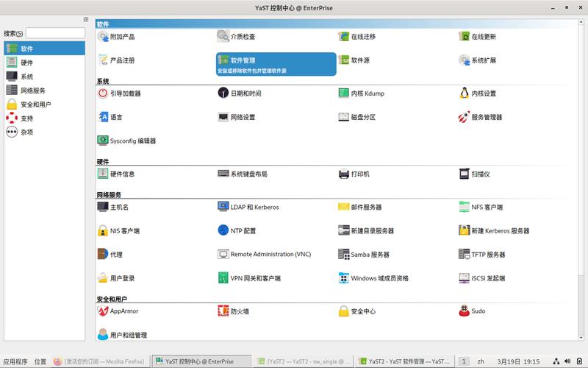Open NIS 客户端 module

[118, 230]
